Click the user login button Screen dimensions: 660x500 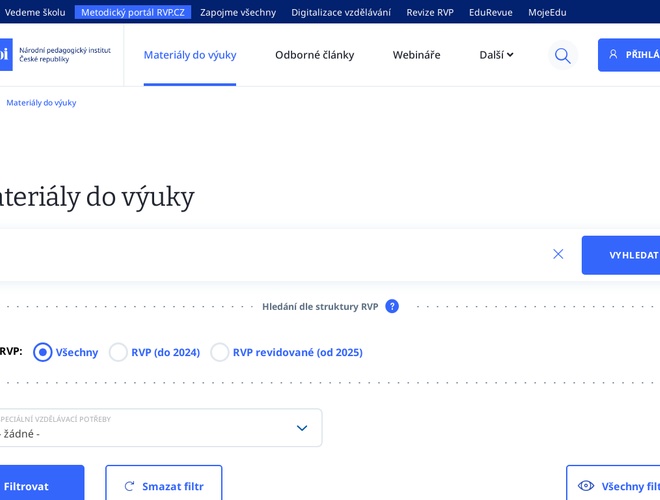click(x=630, y=55)
